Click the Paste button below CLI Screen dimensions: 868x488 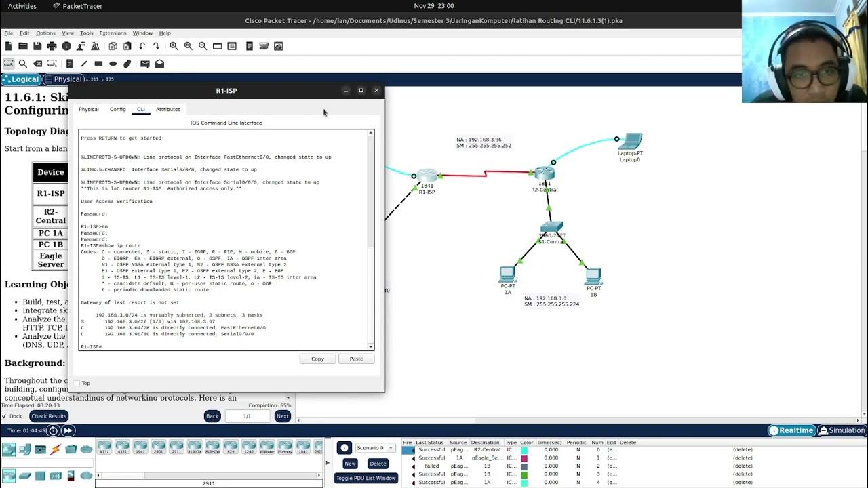coord(356,359)
